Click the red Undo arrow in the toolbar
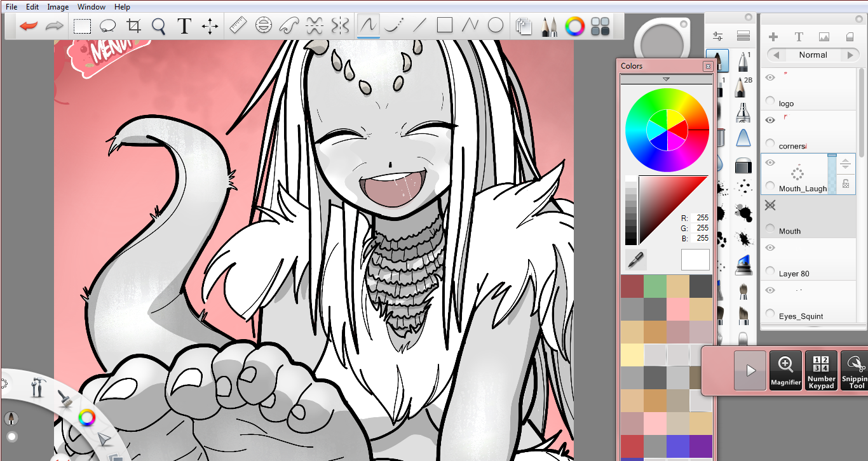The width and height of the screenshot is (868, 461). tap(29, 26)
